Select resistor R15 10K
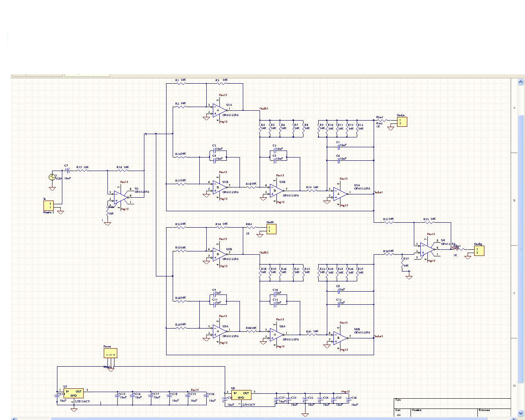The image size is (525, 420). pyautogui.click(x=82, y=170)
